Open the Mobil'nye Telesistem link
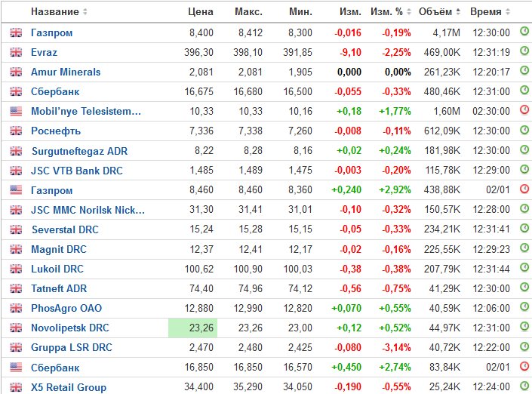The height and width of the screenshot is (394, 532). [86, 111]
